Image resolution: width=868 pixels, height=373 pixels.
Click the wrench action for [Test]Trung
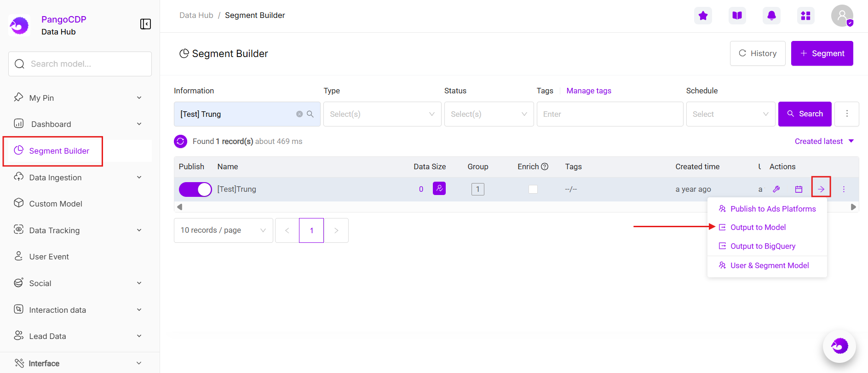coord(776,189)
